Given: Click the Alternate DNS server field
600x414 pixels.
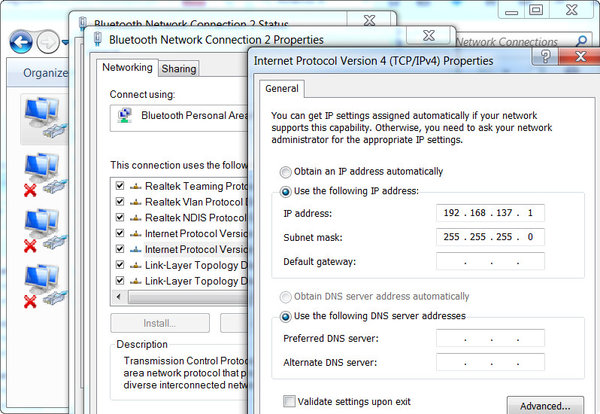Looking at the screenshot, I should (490, 362).
